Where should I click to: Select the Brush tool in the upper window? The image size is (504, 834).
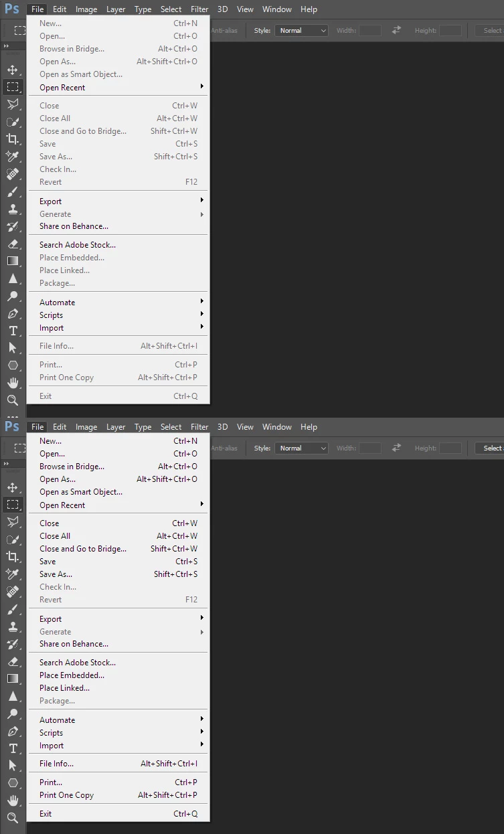click(x=13, y=191)
